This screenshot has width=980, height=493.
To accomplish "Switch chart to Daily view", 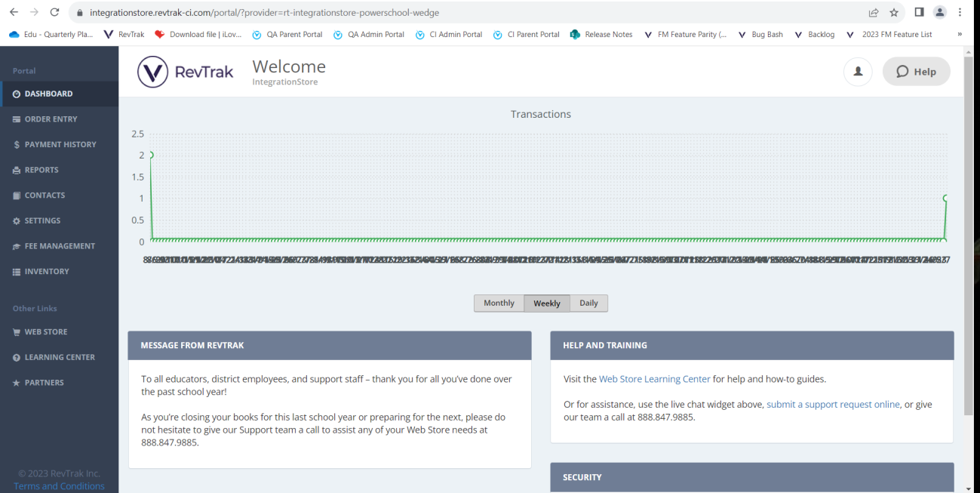I will tap(588, 303).
